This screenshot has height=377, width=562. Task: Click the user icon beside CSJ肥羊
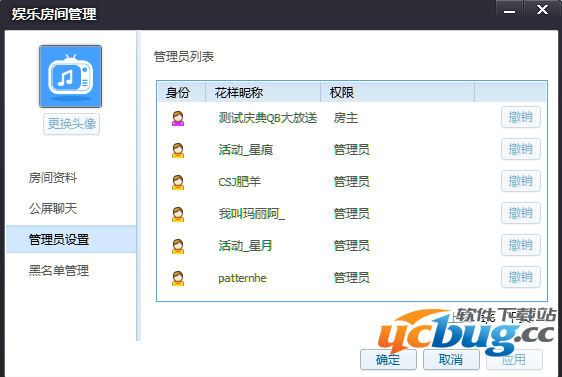178,182
